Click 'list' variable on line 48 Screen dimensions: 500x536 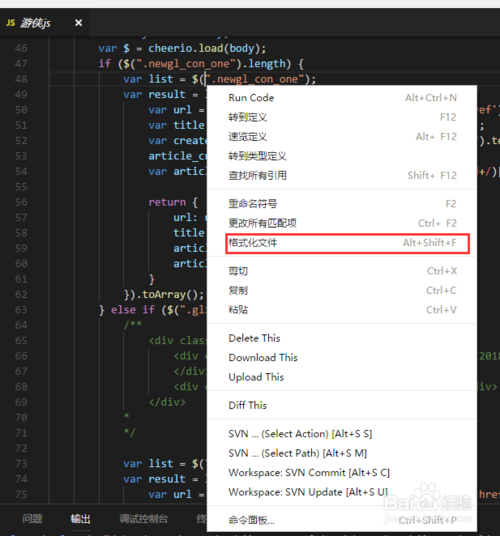coord(161,79)
